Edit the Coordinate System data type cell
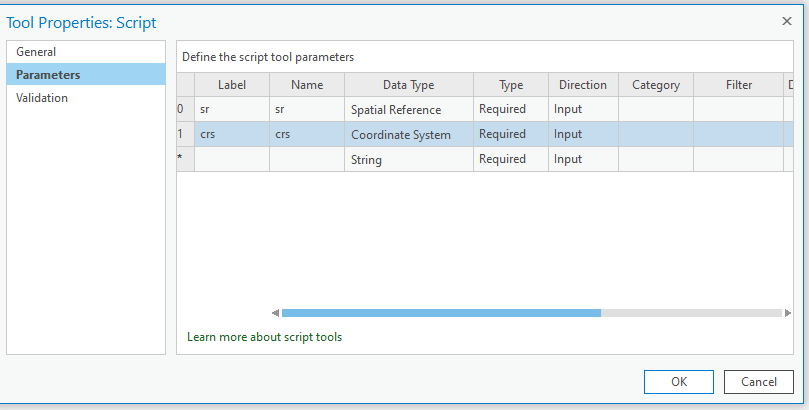This screenshot has width=809, height=410. 408,134
